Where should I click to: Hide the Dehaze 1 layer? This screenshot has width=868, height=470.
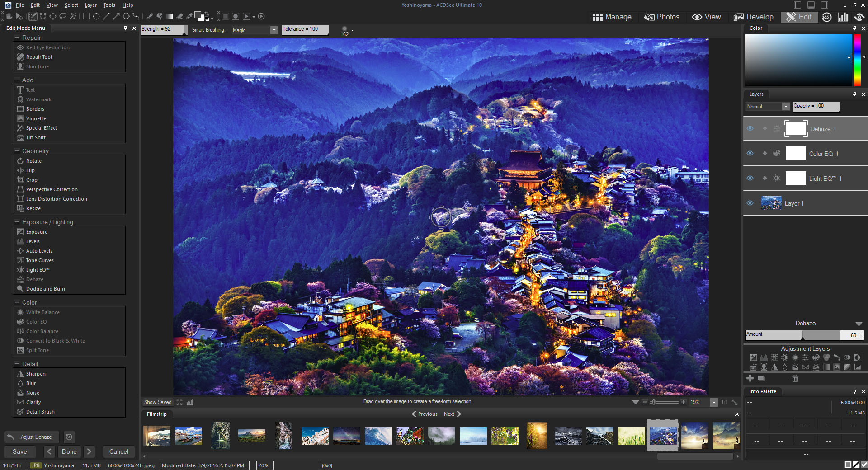click(x=750, y=129)
